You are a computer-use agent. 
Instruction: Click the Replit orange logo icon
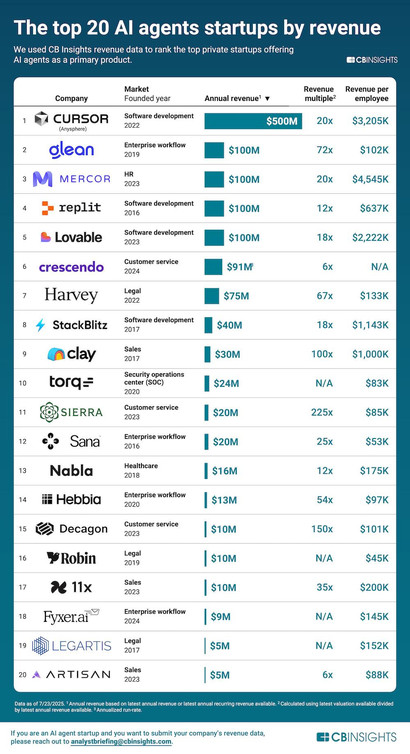click(48, 208)
